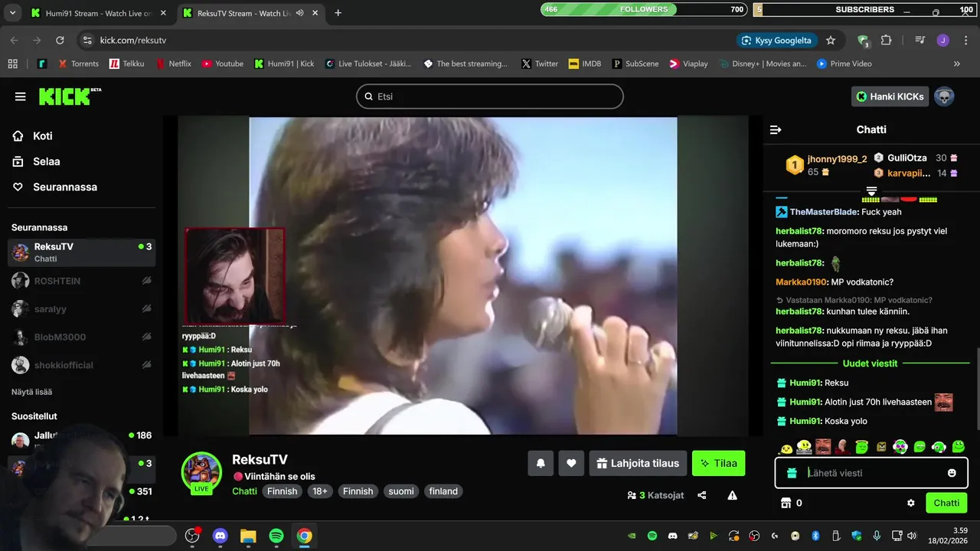
Task: Open emoji picker in chat input
Action: (x=952, y=473)
